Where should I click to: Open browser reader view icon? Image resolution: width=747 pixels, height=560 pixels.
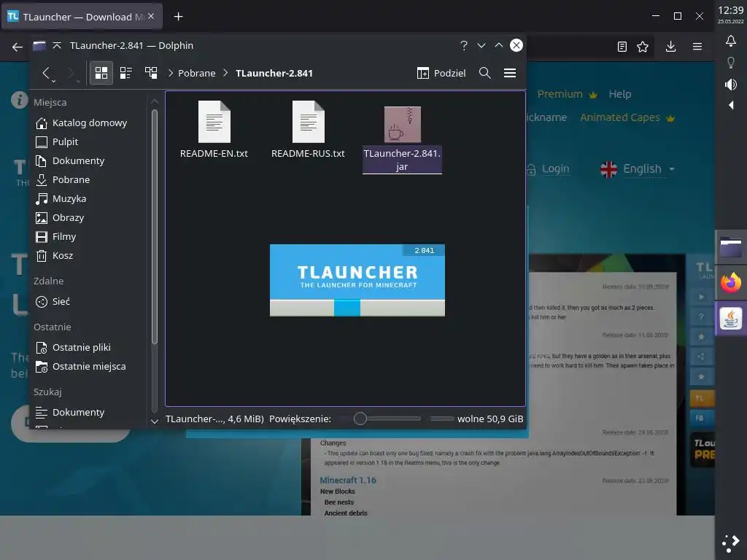point(622,47)
